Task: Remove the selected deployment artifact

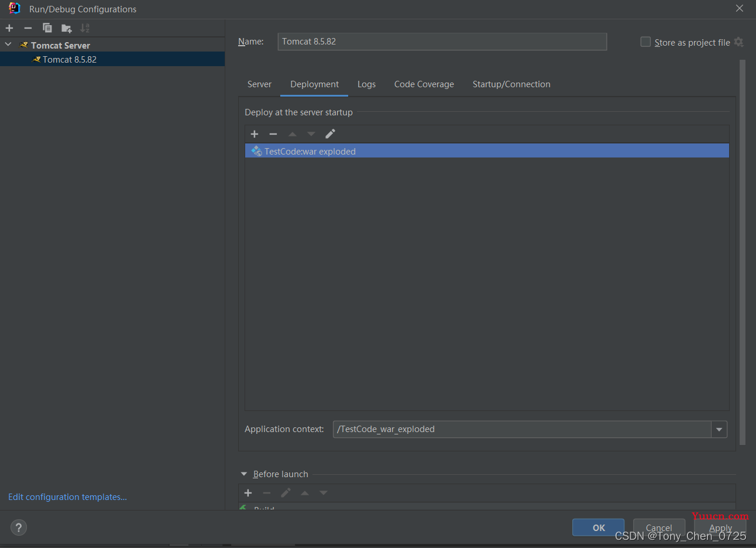Action: (273, 134)
